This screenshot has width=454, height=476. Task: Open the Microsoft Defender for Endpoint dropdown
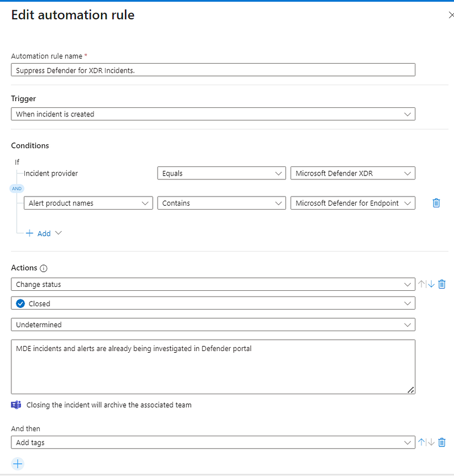pyautogui.click(x=353, y=203)
